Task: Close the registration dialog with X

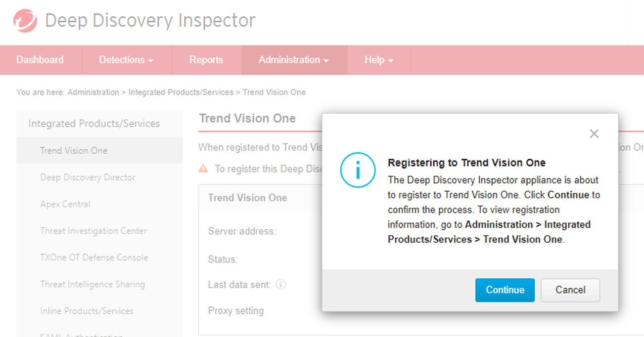Action: pos(594,134)
